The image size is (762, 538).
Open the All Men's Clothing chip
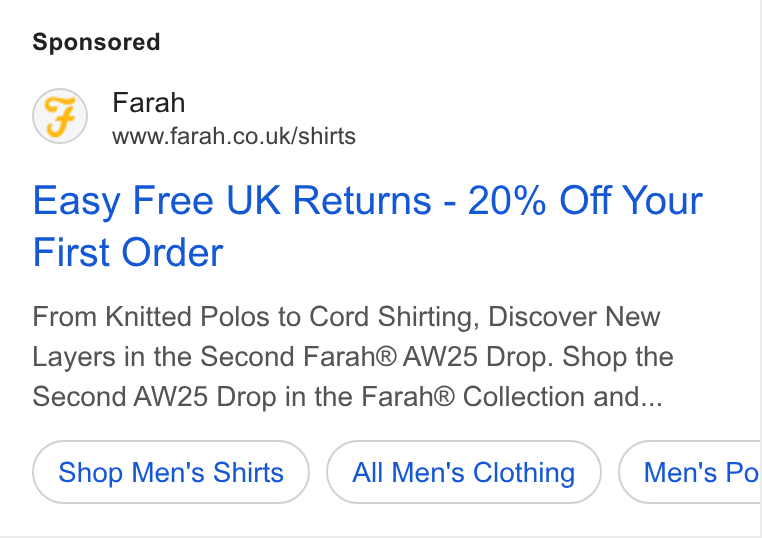tap(464, 472)
